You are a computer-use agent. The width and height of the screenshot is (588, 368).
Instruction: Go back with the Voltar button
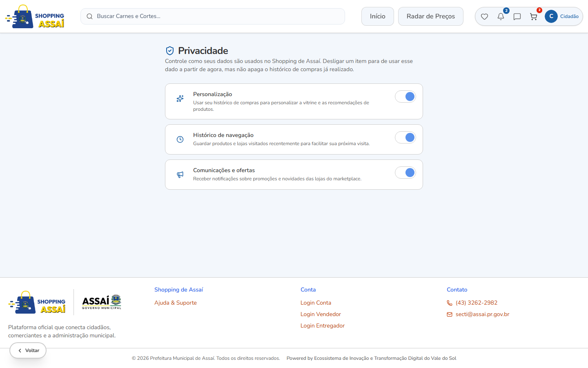click(28, 350)
